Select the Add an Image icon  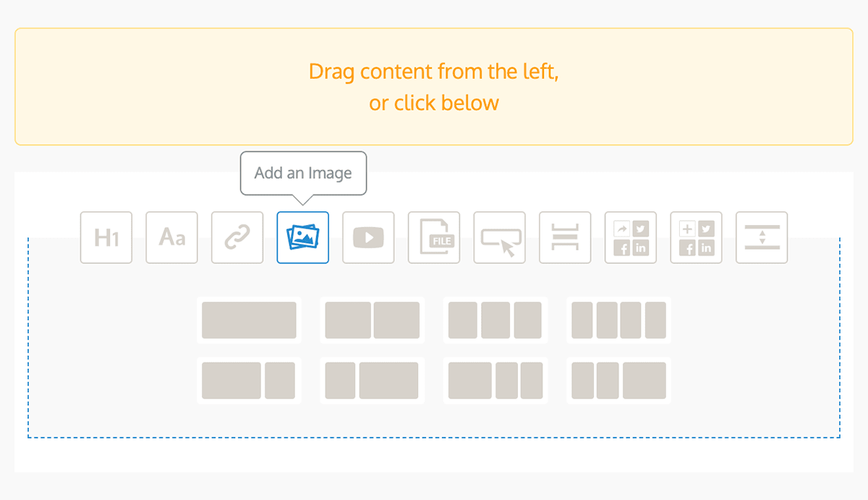(x=302, y=237)
